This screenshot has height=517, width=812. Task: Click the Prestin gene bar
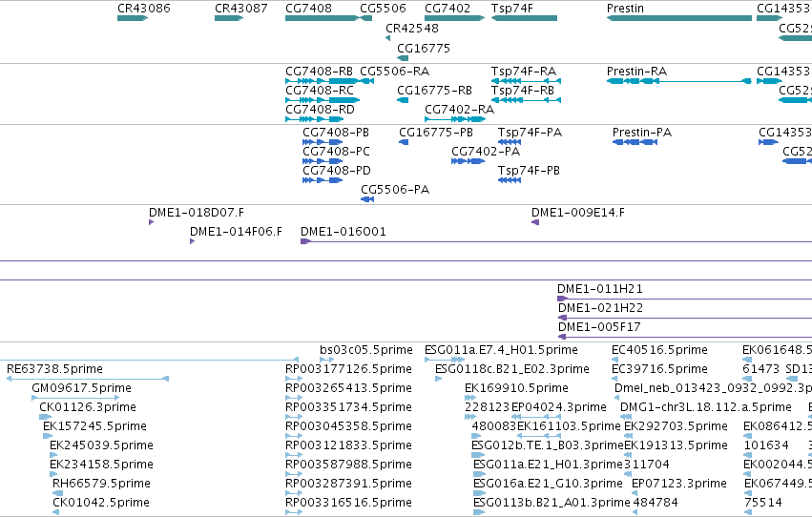pyautogui.click(x=679, y=18)
